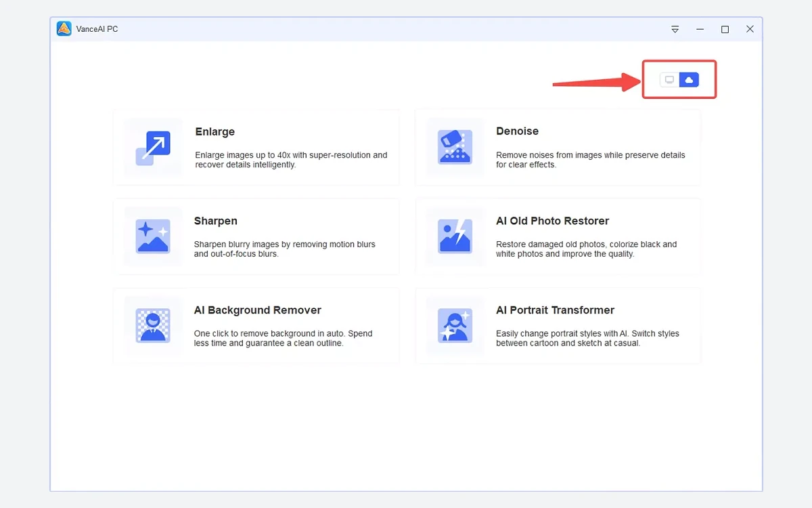Image resolution: width=812 pixels, height=508 pixels.
Task: Click "One click to remove background" text
Action: click(x=284, y=339)
